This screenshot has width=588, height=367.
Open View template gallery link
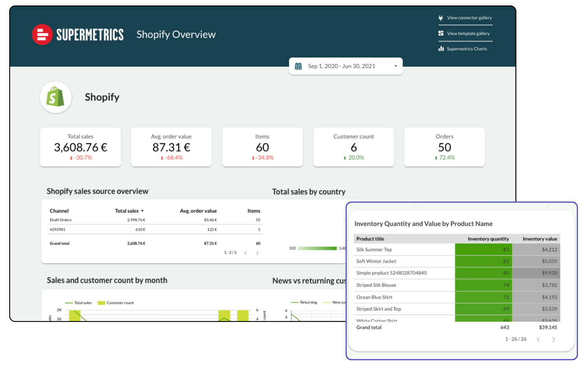(468, 34)
